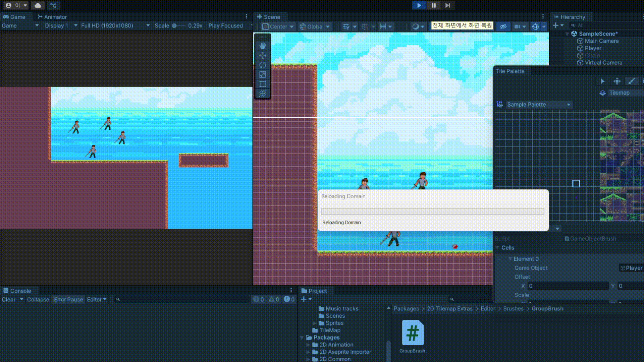Adjust the Game view Scale slider
Viewport: 644px width, 362px height.
tap(174, 25)
